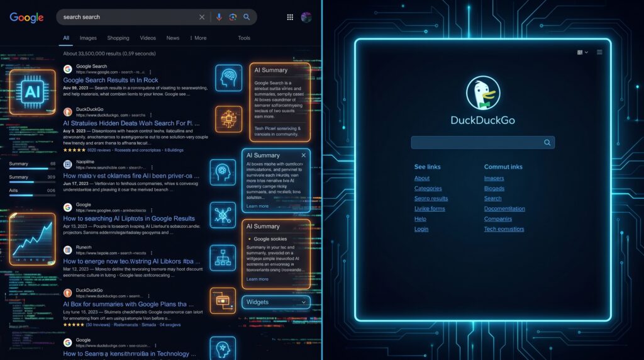Open the Help link in DuckDuckGo
The height and width of the screenshot is (360, 644).
(420, 218)
